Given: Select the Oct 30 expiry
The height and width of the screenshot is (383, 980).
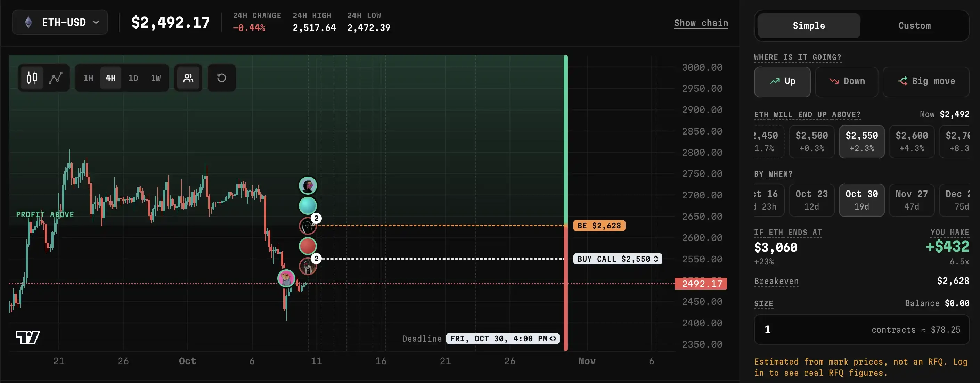Looking at the screenshot, I should point(862,200).
